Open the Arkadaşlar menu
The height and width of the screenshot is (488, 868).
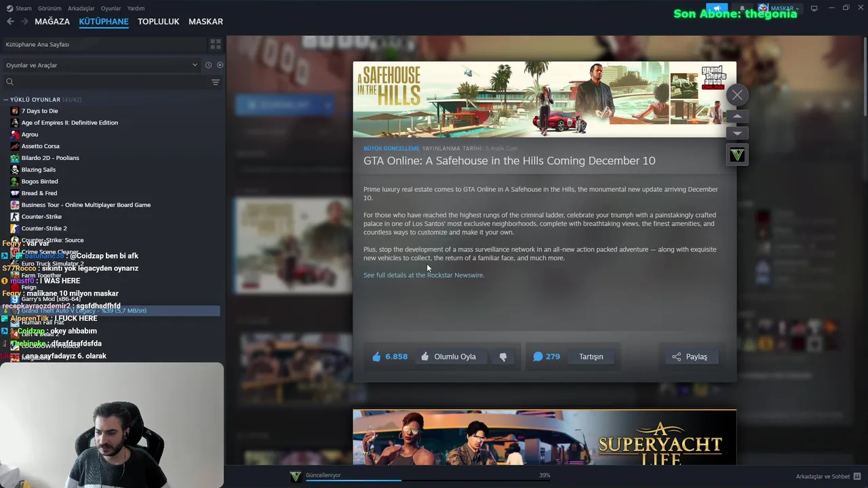(x=81, y=8)
